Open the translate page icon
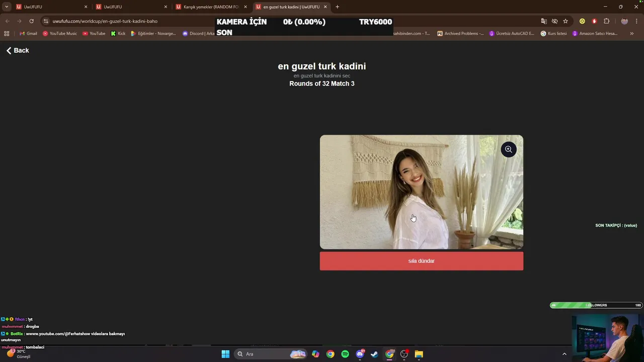 [544, 21]
